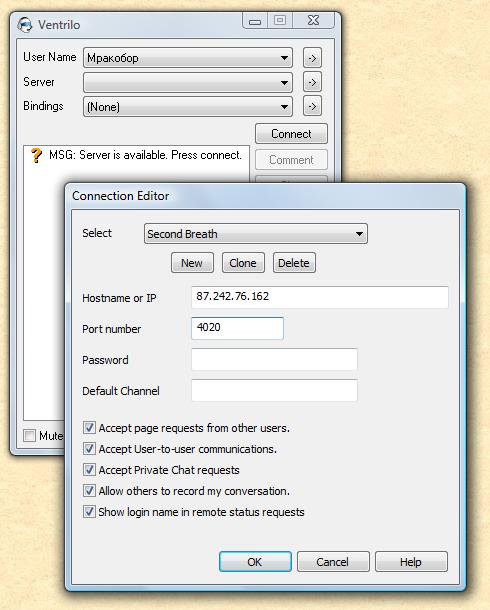Click the Port number field

click(237, 328)
